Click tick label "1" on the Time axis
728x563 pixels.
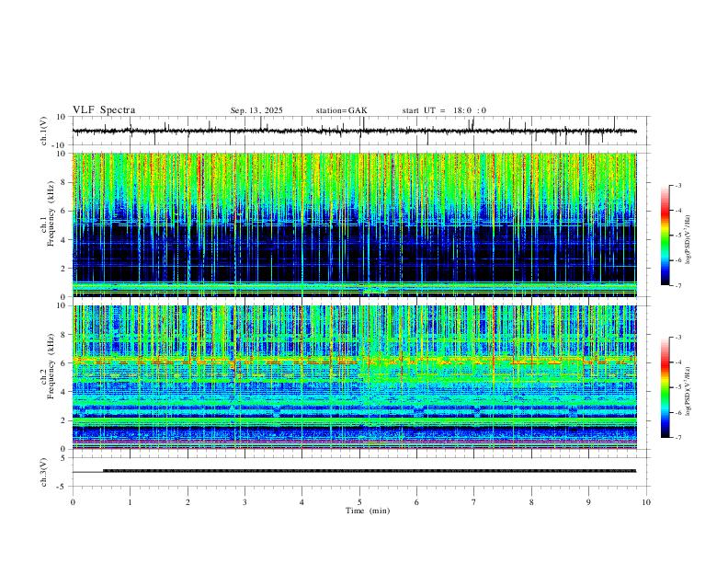pyautogui.click(x=130, y=502)
